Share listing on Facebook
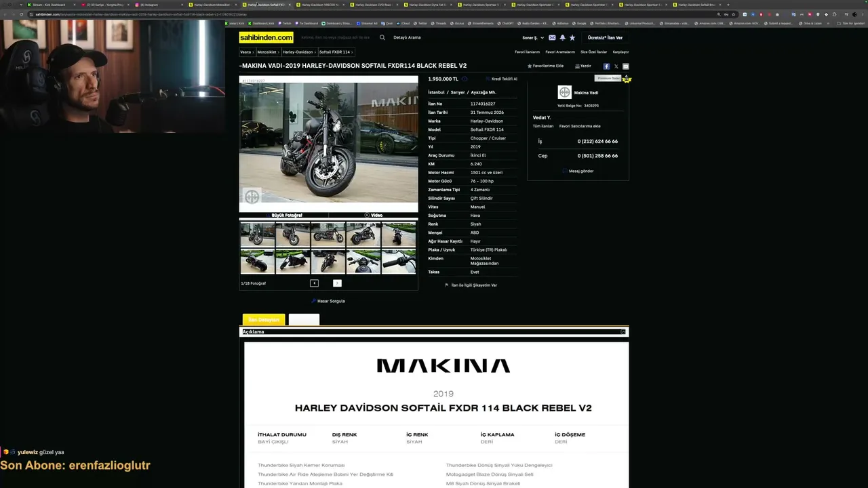This screenshot has width=868, height=488. tap(606, 66)
